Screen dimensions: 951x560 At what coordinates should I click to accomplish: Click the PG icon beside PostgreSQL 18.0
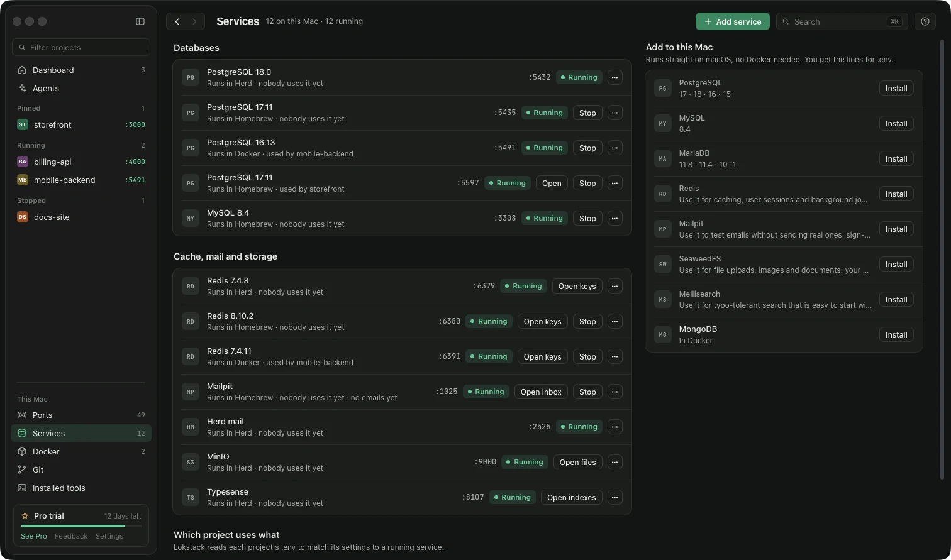point(191,77)
